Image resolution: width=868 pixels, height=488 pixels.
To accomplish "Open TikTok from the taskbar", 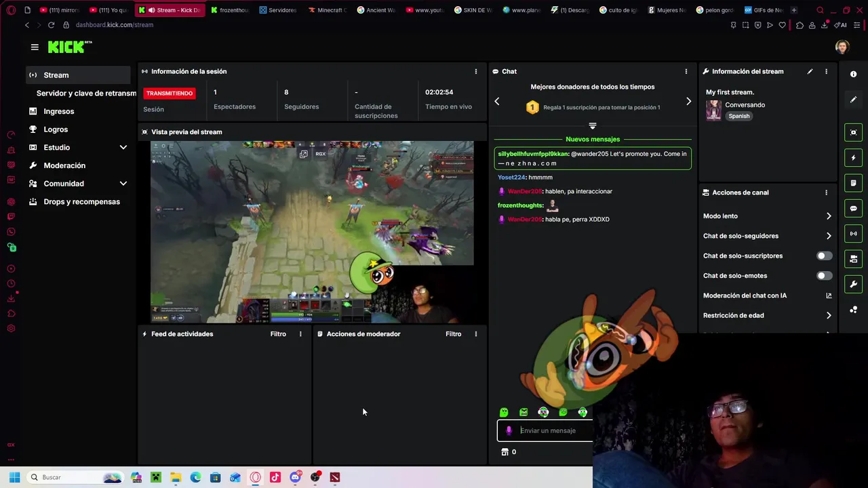I will (275, 477).
